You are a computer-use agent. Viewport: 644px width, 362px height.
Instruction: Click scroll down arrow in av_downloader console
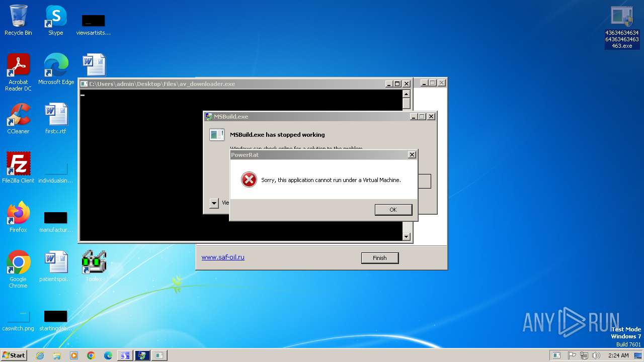click(407, 236)
